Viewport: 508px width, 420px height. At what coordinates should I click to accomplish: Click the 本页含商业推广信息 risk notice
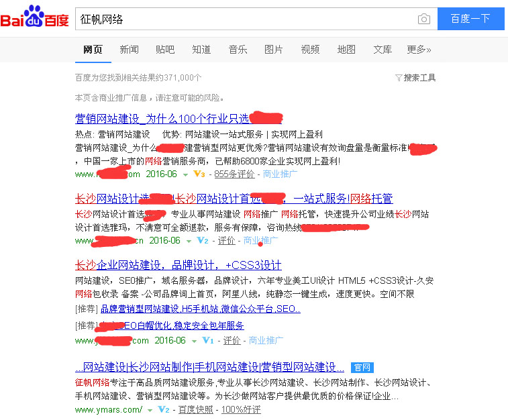(x=150, y=98)
